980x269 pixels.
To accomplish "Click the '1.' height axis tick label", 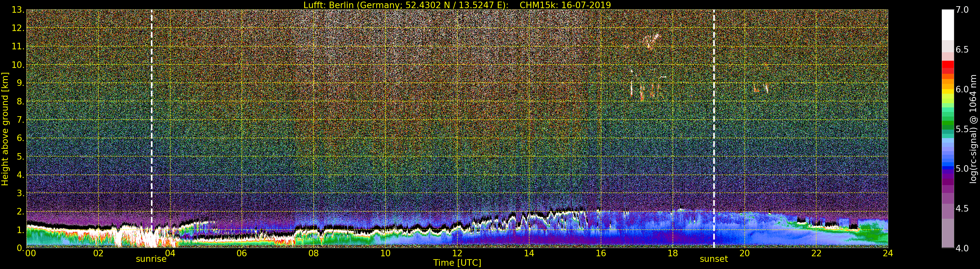I will [x=21, y=230].
